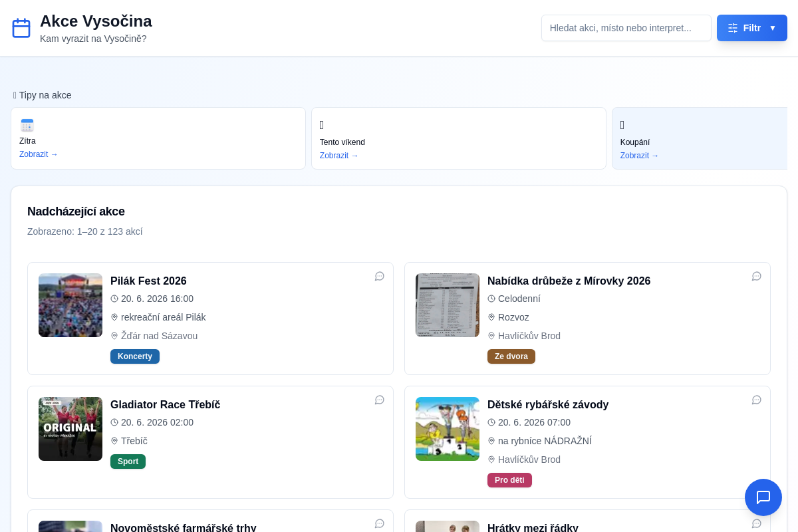
Task: Click the text Žďár nad Sázavou
Action: pyautogui.click(x=159, y=336)
